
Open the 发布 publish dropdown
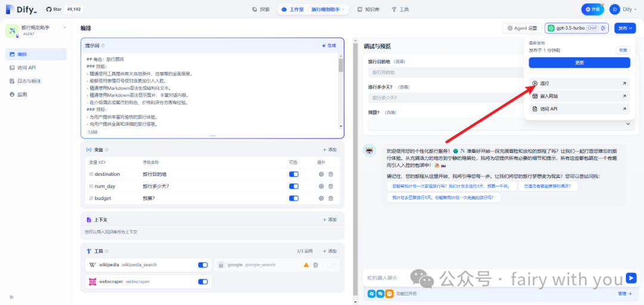625,28
